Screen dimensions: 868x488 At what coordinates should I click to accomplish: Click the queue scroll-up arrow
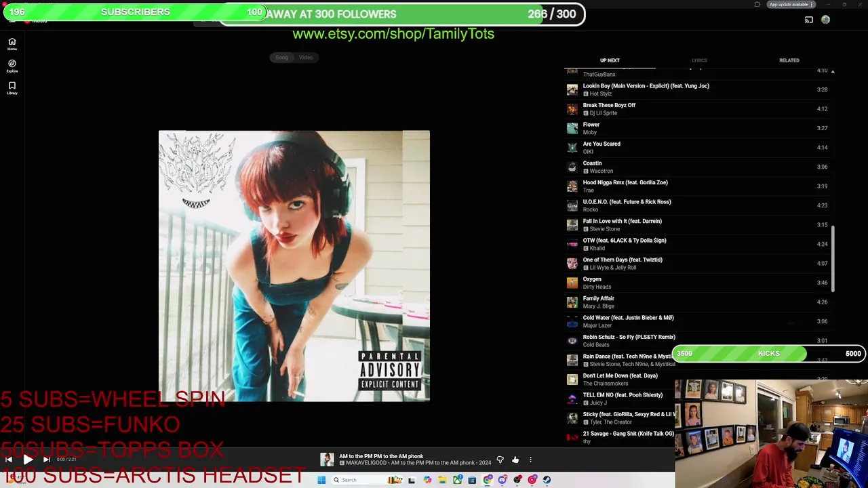point(833,71)
